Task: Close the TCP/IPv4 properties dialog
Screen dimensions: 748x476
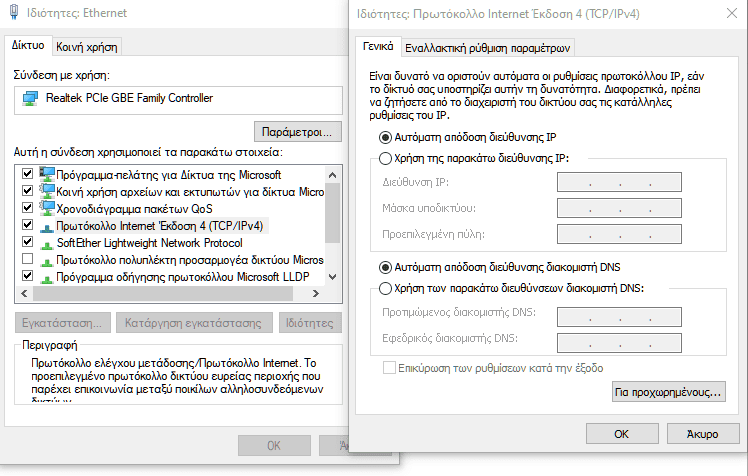Action: click(732, 13)
